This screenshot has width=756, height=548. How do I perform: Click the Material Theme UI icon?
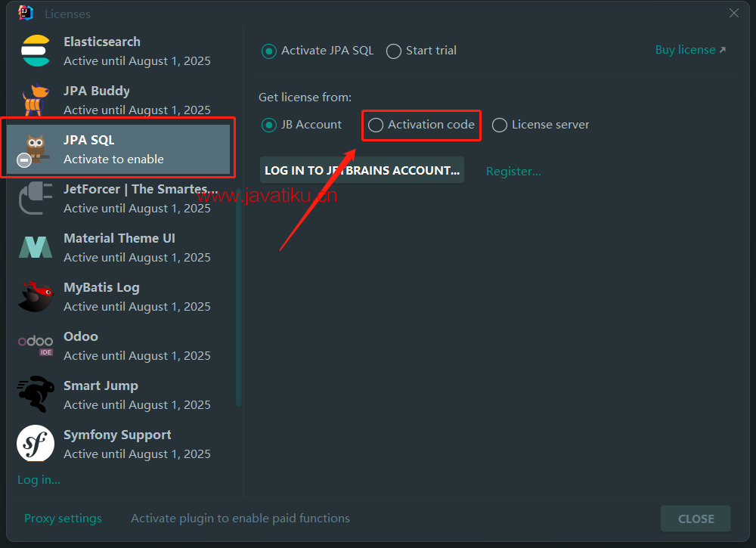[x=36, y=248]
